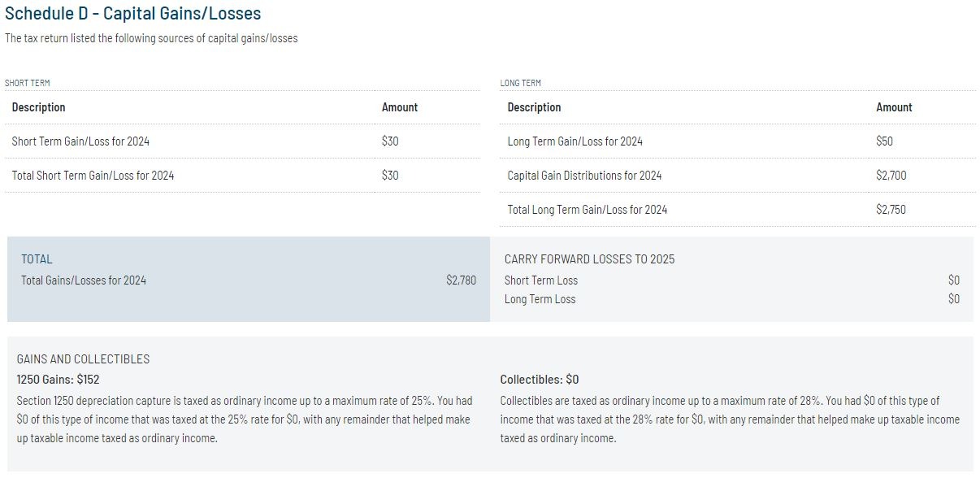The height and width of the screenshot is (478, 980).
Task: Select the Long Term Gain/Loss for 2024 row
Action: (x=575, y=141)
